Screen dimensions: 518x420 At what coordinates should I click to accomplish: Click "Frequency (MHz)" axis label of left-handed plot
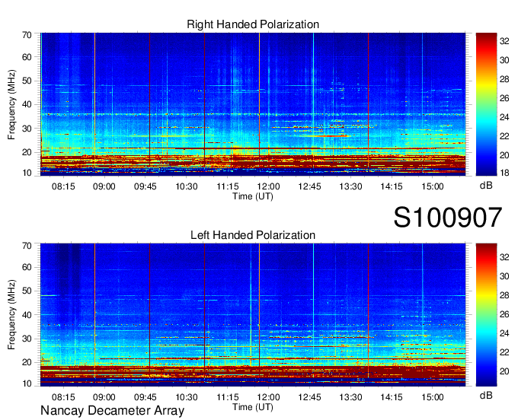pyautogui.click(x=11, y=315)
